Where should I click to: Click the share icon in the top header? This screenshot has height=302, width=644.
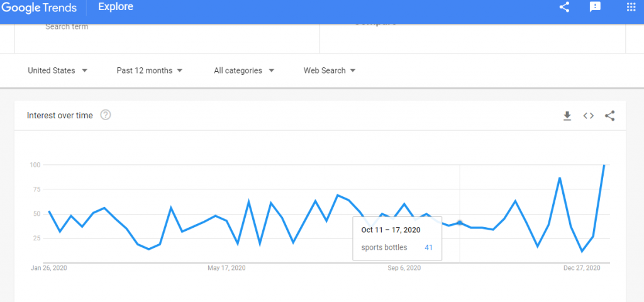point(564,8)
